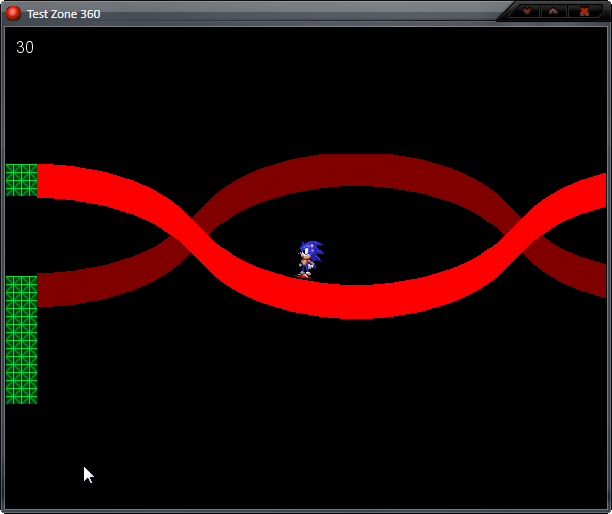The image size is (612, 514).
Task: Click the "Test Zone 360" title text
Action: pos(63,14)
